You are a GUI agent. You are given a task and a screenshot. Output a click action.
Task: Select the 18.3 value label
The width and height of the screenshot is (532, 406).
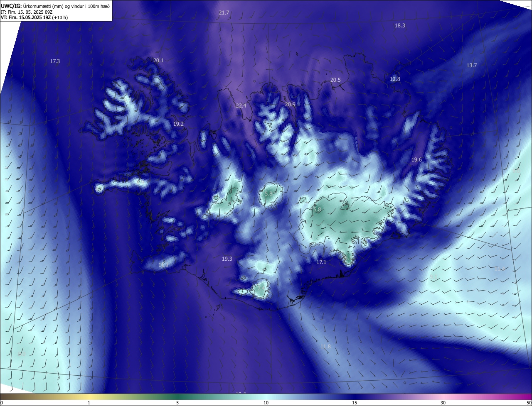pos(400,25)
